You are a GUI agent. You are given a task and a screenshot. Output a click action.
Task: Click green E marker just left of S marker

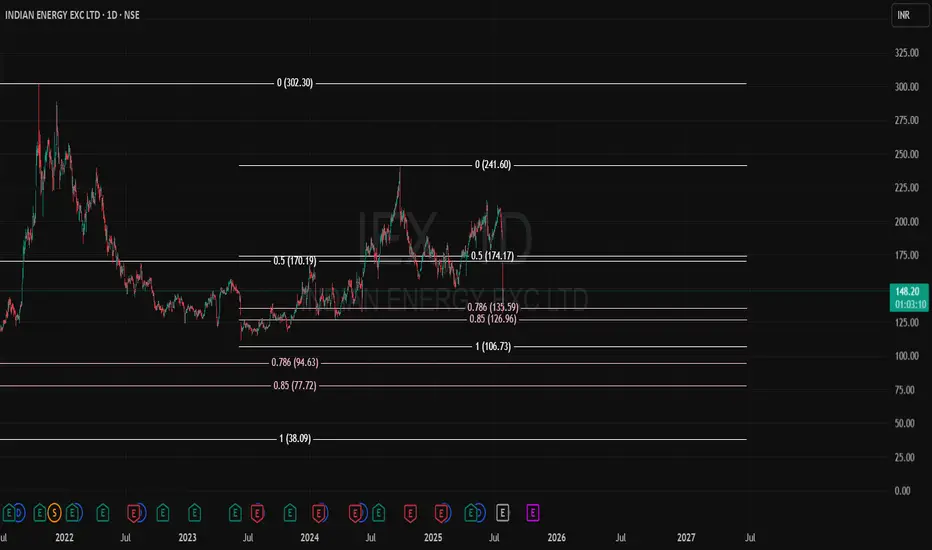pos(39,513)
